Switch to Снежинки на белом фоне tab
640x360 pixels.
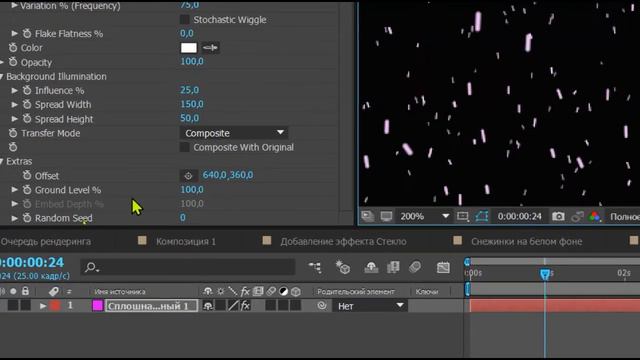pyautogui.click(x=527, y=242)
